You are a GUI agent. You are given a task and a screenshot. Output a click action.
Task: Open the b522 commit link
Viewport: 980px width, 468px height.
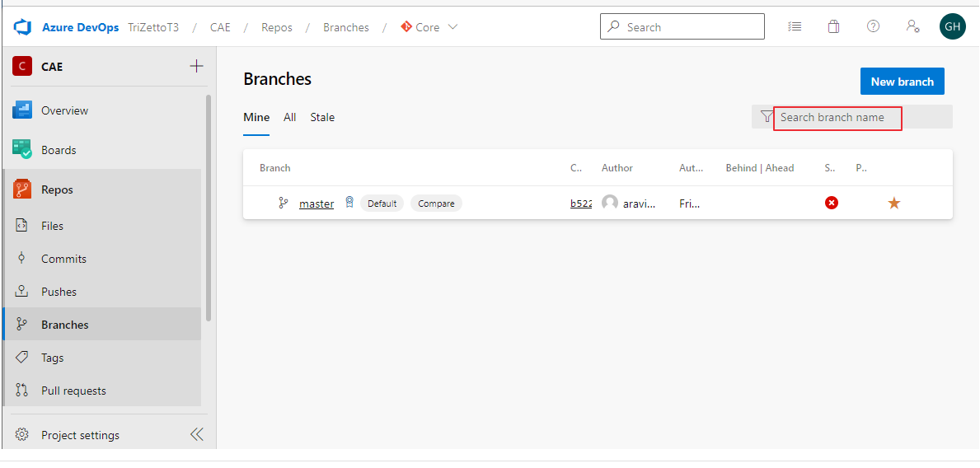point(580,203)
